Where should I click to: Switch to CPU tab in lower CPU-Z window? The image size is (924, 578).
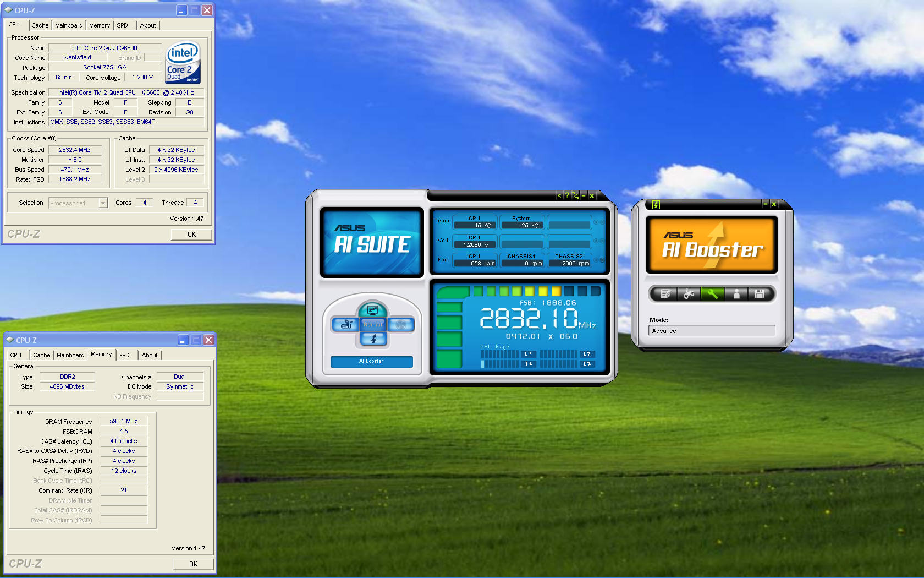pyautogui.click(x=16, y=355)
